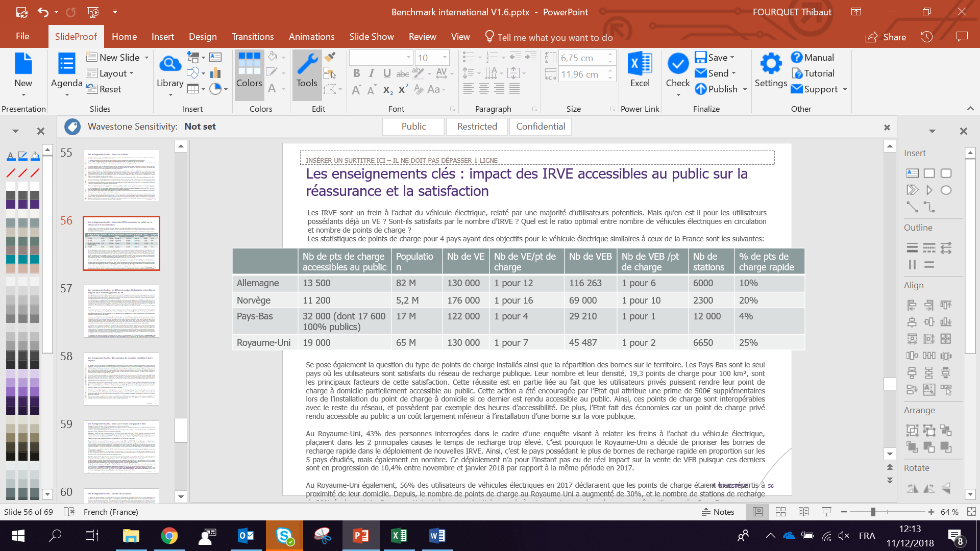The width and height of the screenshot is (980, 551).
Task: Collapse the ribbon with the chevron
Action: [x=970, y=109]
